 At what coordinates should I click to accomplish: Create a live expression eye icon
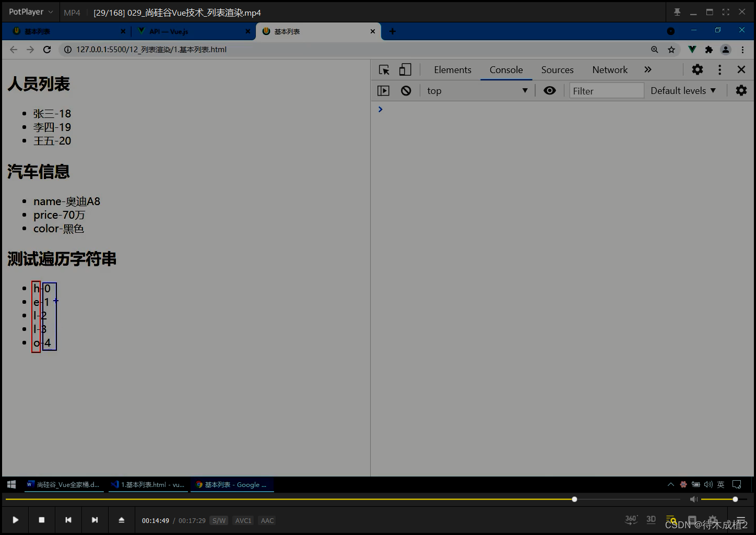coord(550,90)
